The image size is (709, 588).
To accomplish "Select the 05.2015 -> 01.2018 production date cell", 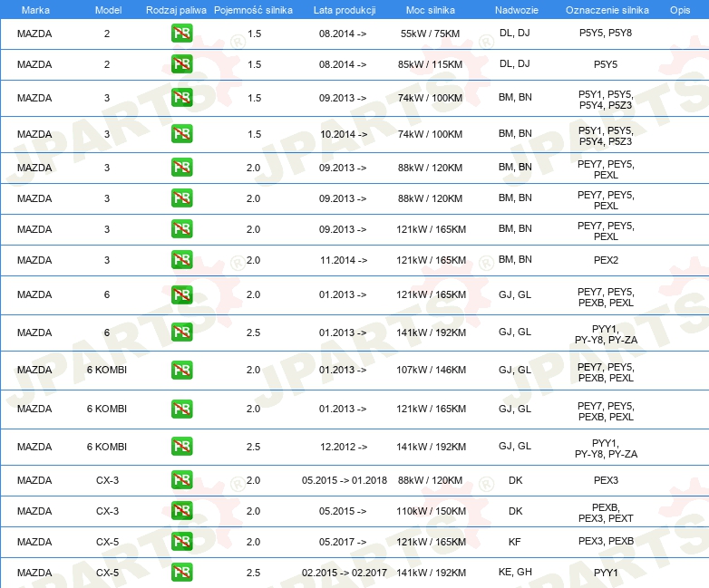I will pyautogui.click(x=343, y=480).
